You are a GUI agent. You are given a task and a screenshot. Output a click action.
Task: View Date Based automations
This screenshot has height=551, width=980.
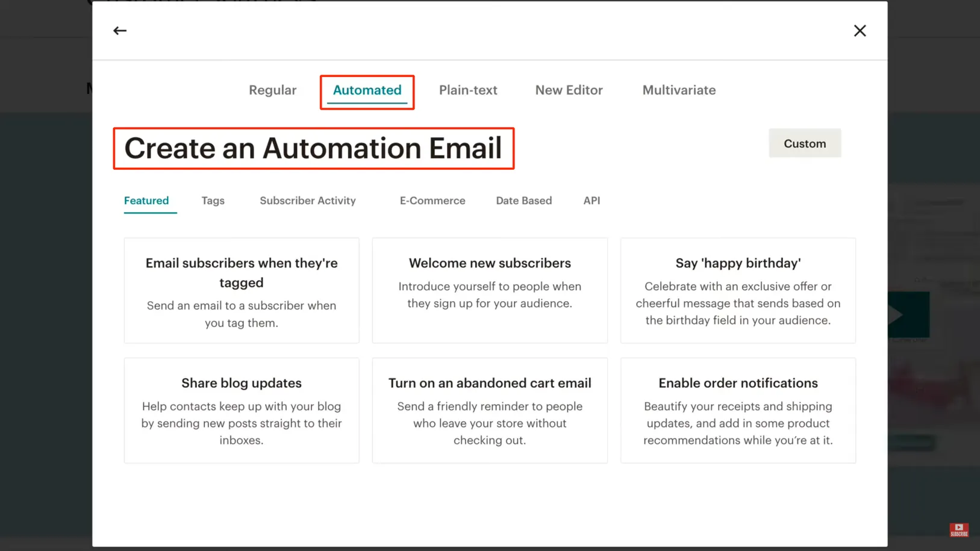click(x=523, y=201)
